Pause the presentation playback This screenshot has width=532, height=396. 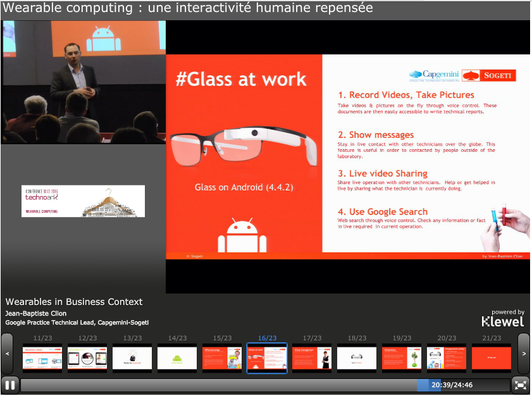[x=10, y=385]
